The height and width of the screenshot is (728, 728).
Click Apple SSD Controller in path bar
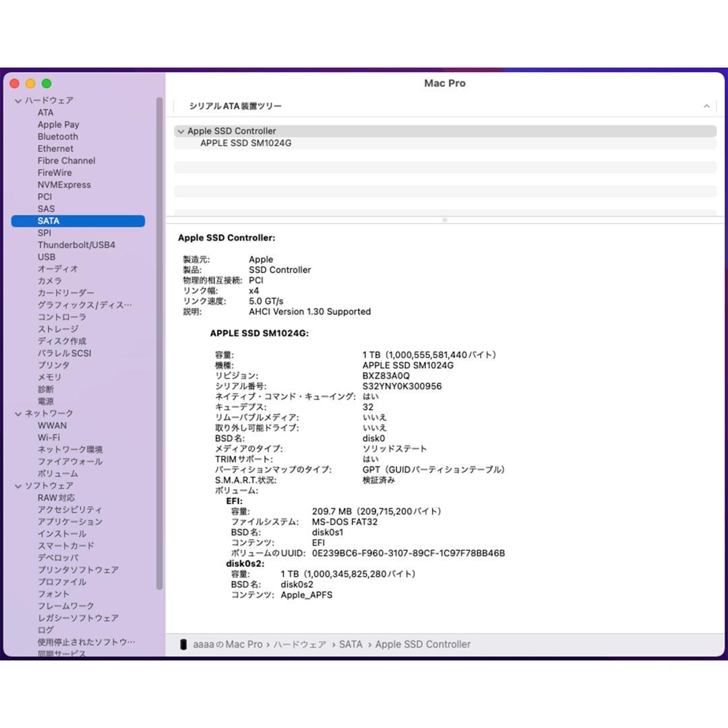coord(423,644)
